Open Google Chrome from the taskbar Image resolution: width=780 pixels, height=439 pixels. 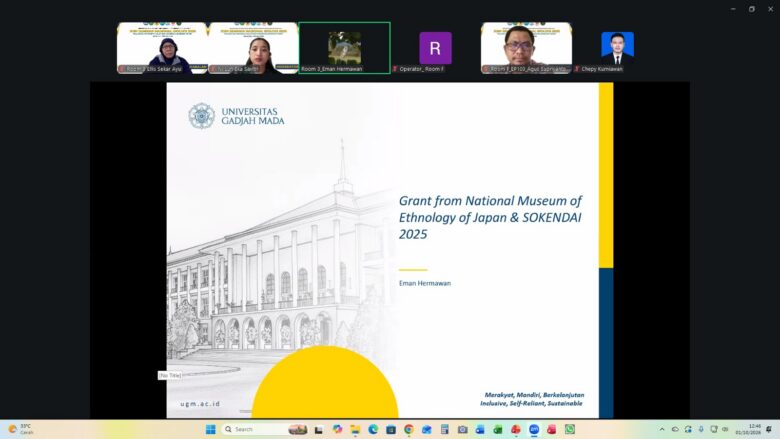pos(409,429)
